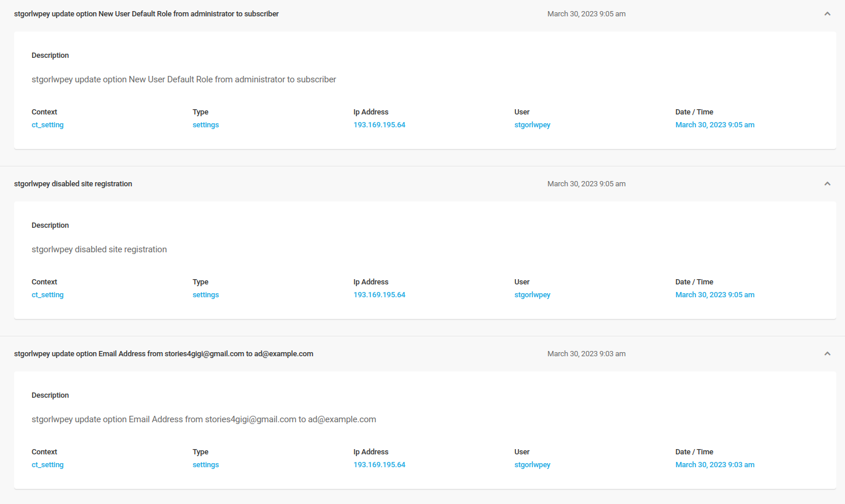This screenshot has width=845, height=504.
Task: Open IP address 193.169.195.64 in Default Role entry
Action: [x=379, y=125]
